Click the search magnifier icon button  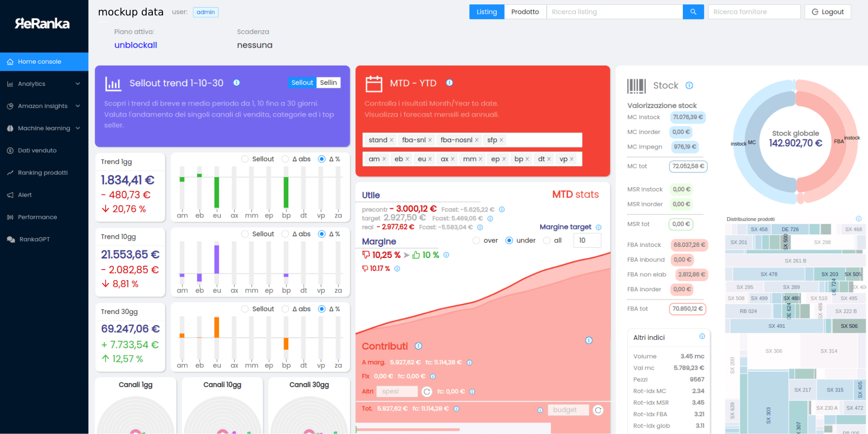(x=693, y=12)
